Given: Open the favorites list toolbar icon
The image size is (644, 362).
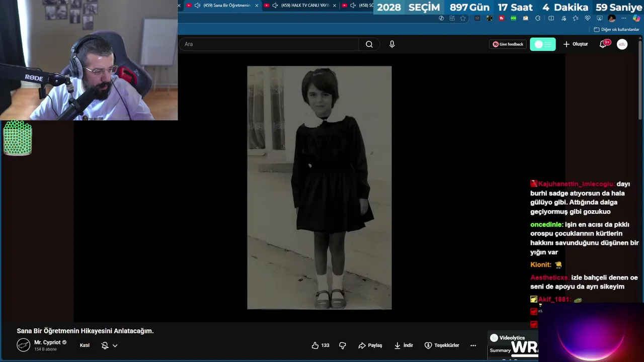Looking at the screenshot, I should (575, 18).
